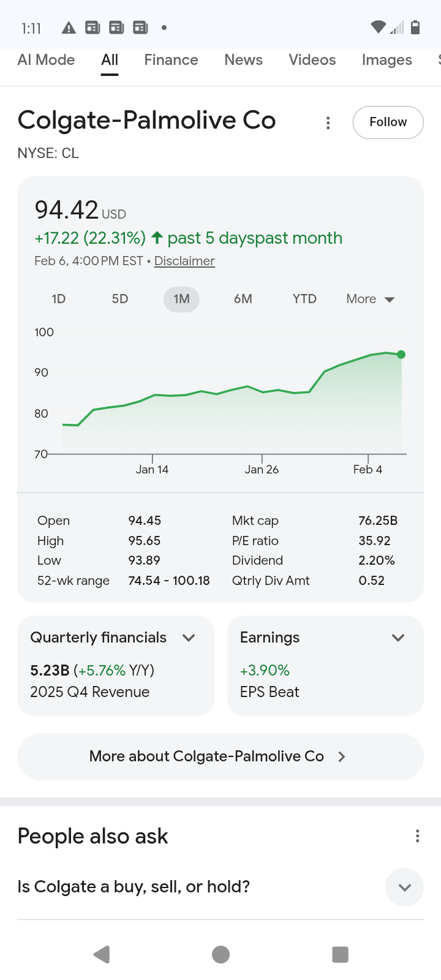Follow Colgate-Palmolive stock

pos(388,122)
